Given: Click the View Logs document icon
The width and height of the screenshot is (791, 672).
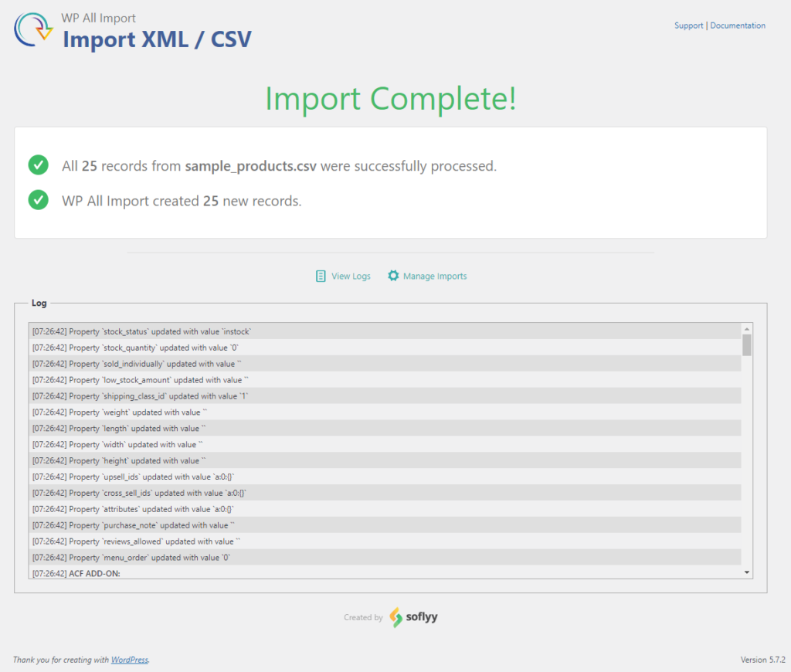Looking at the screenshot, I should tap(321, 276).
